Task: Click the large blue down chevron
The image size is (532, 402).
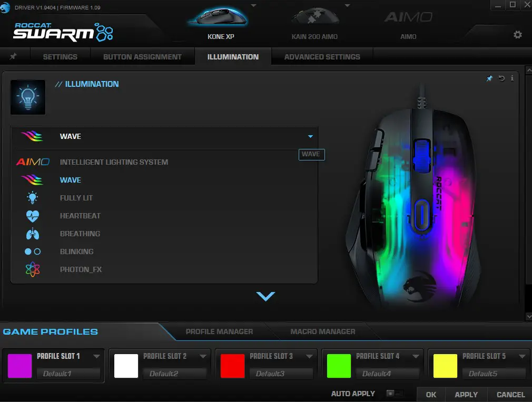Action: (265, 296)
